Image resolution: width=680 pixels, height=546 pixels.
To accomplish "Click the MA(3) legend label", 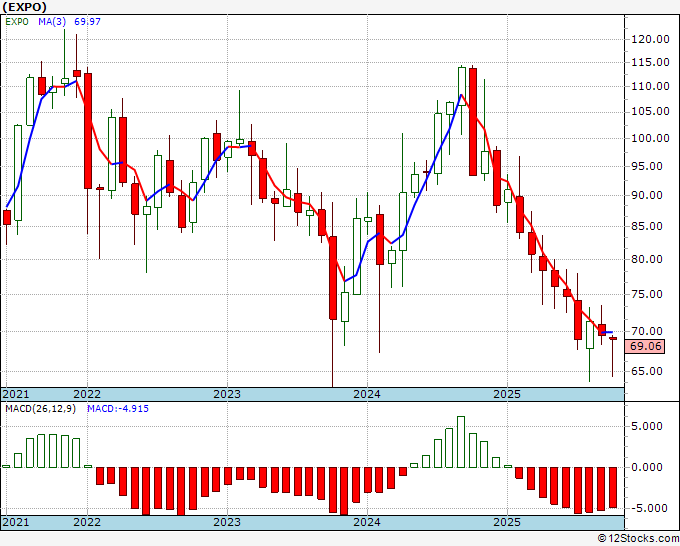I will [52, 22].
